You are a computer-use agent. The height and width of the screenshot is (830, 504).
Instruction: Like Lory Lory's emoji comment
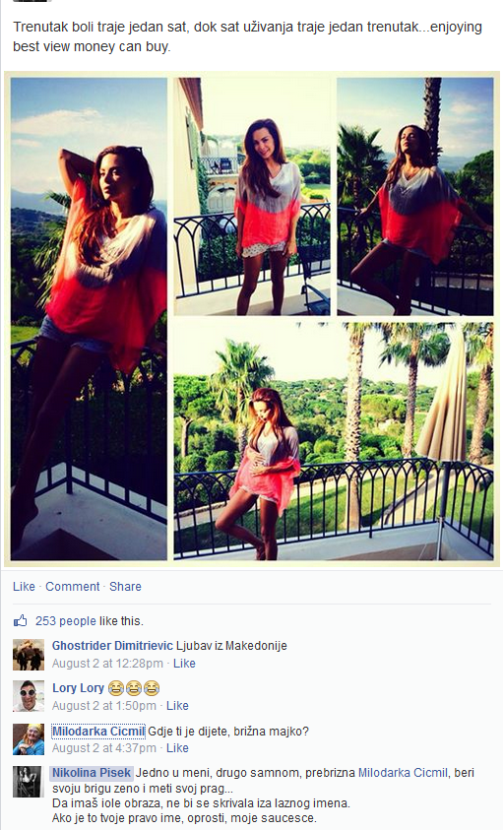177,706
